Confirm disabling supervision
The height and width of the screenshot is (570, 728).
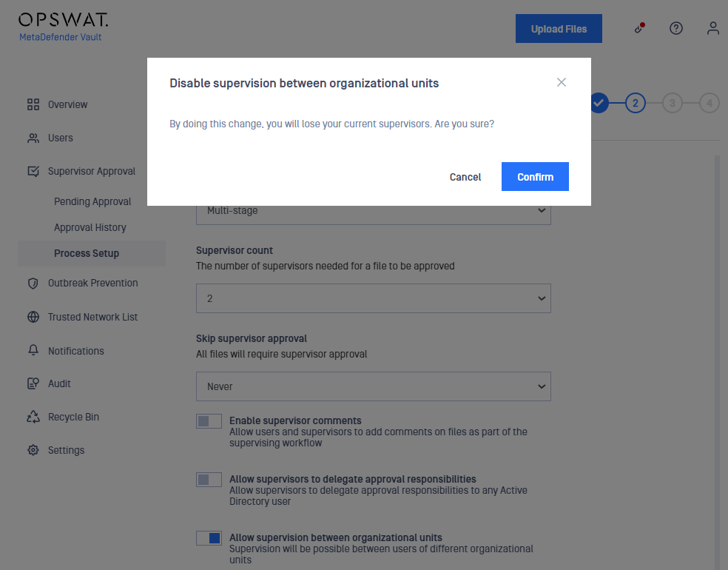[535, 176]
